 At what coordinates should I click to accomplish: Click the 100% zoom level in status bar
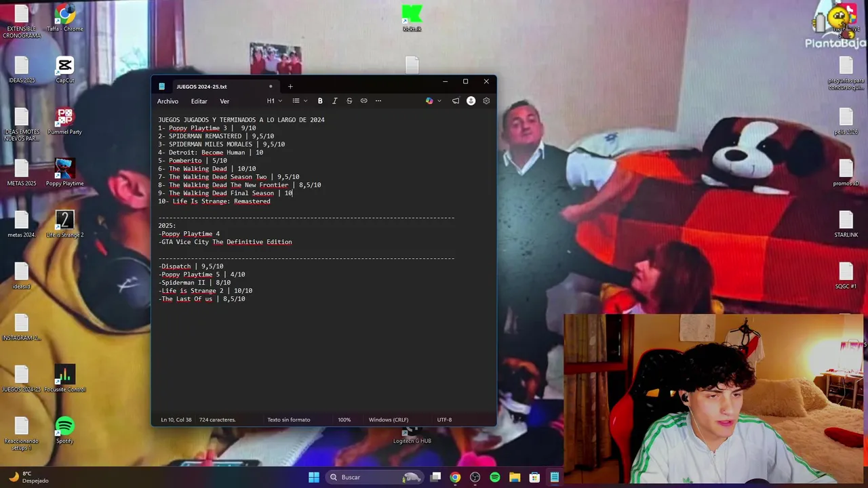click(344, 420)
